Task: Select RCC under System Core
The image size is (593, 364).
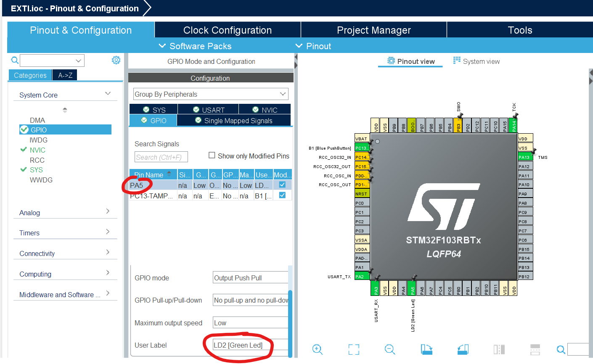Action: point(37,160)
